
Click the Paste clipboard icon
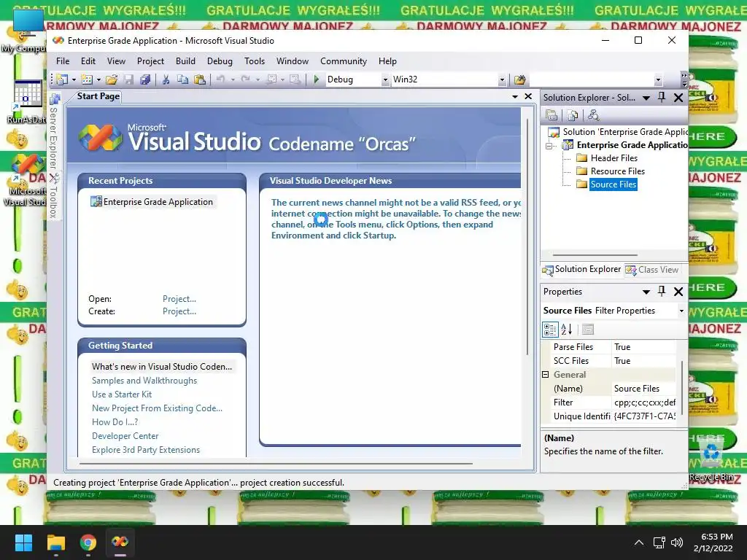tap(200, 79)
